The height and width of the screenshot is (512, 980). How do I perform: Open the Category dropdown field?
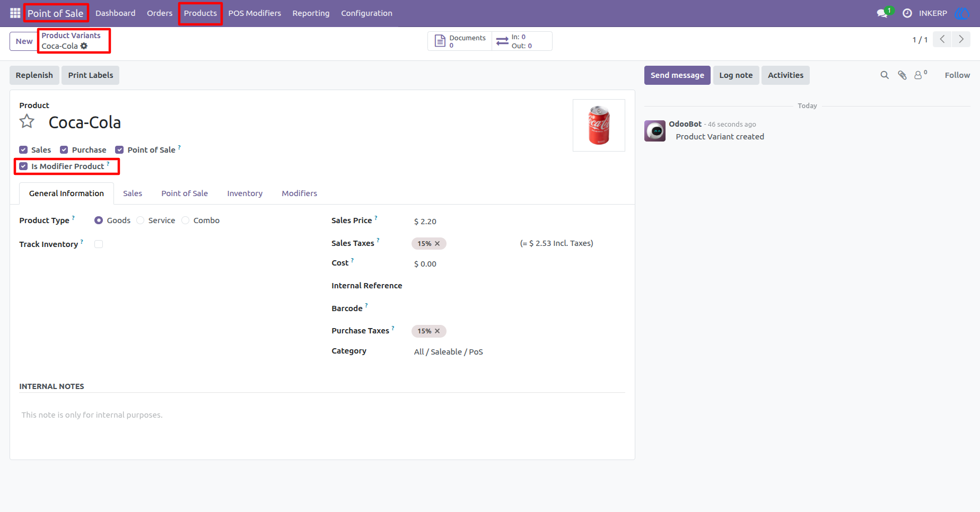pos(519,352)
